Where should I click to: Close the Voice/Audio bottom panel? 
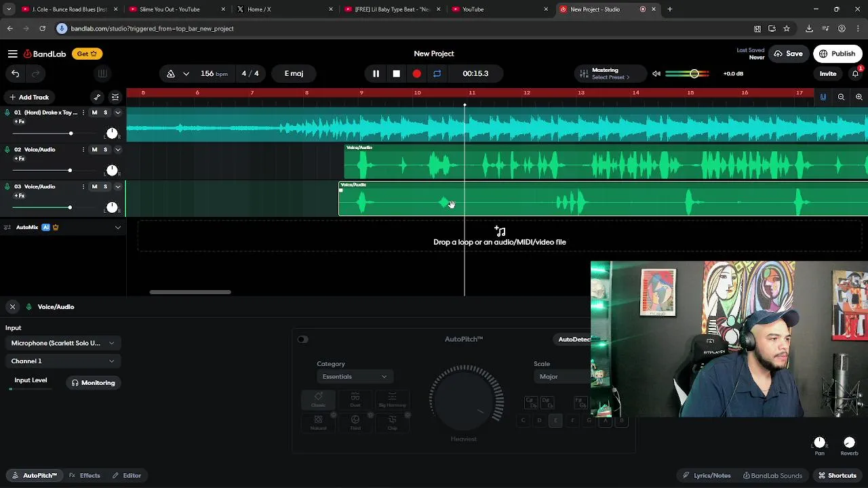12,307
